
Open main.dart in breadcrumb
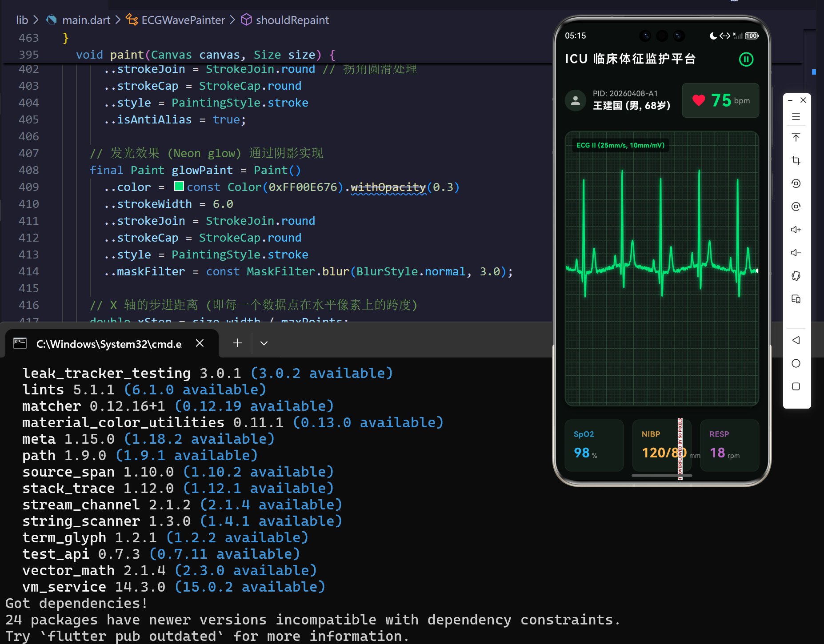pyautogui.click(x=86, y=20)
